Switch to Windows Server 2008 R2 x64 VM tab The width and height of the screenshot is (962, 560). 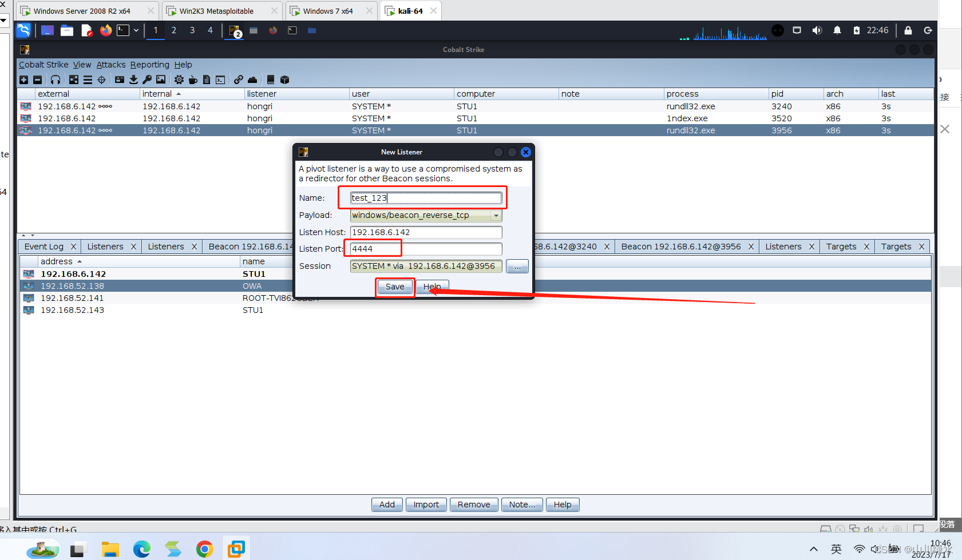coord(82,11)
